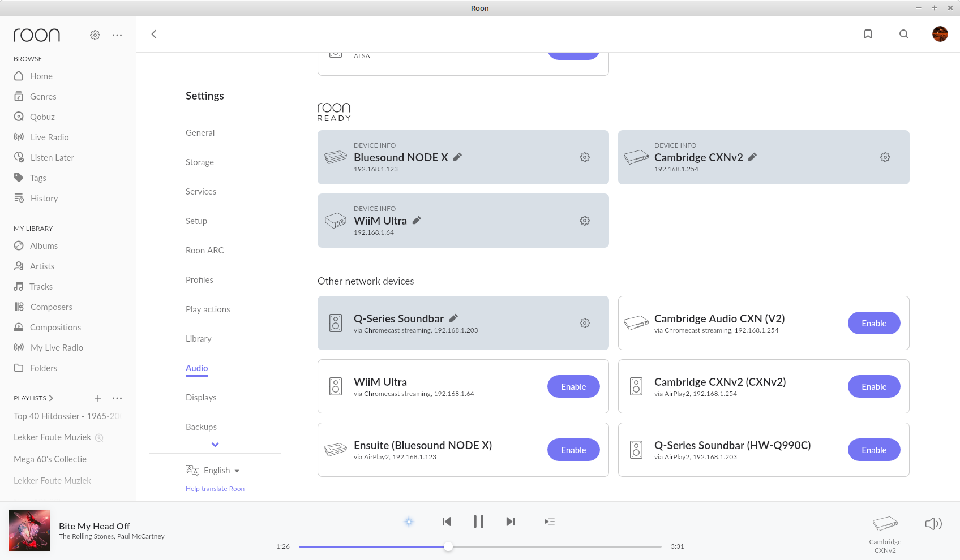Skip to next track
Viewport: 960px width, 560px height.
(x=511, y=522)
